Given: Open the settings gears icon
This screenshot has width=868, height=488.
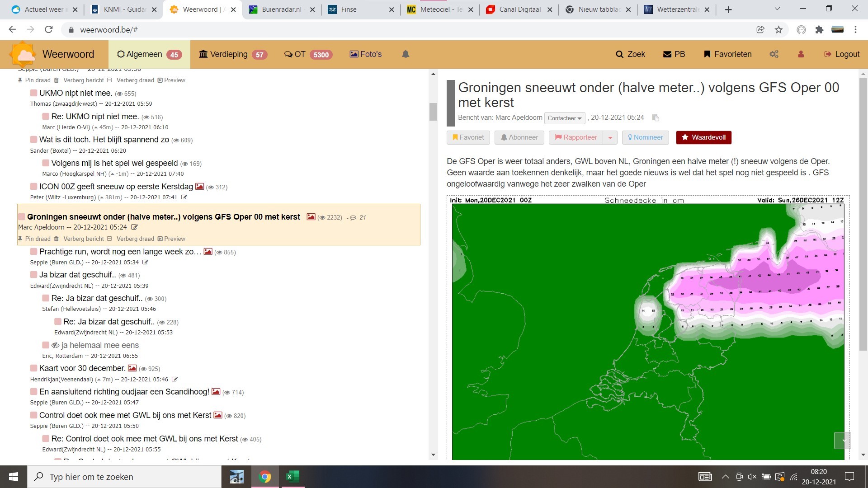Looking at the screenshot, I should coord(774,54).
